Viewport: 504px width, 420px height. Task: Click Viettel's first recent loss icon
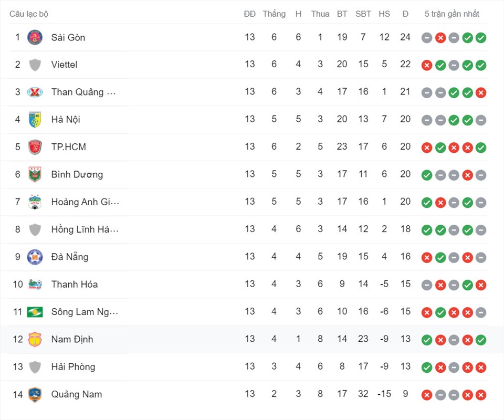[427, 65]
